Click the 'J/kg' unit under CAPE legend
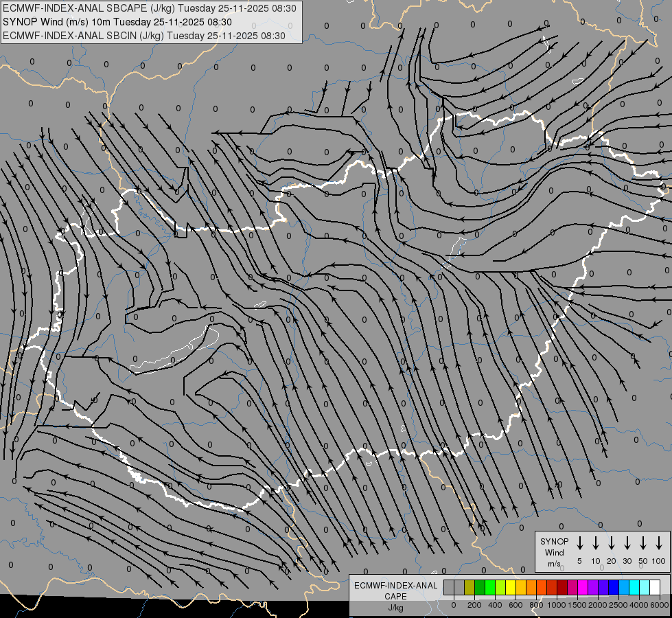672x618 pixels. click(395, 608)
